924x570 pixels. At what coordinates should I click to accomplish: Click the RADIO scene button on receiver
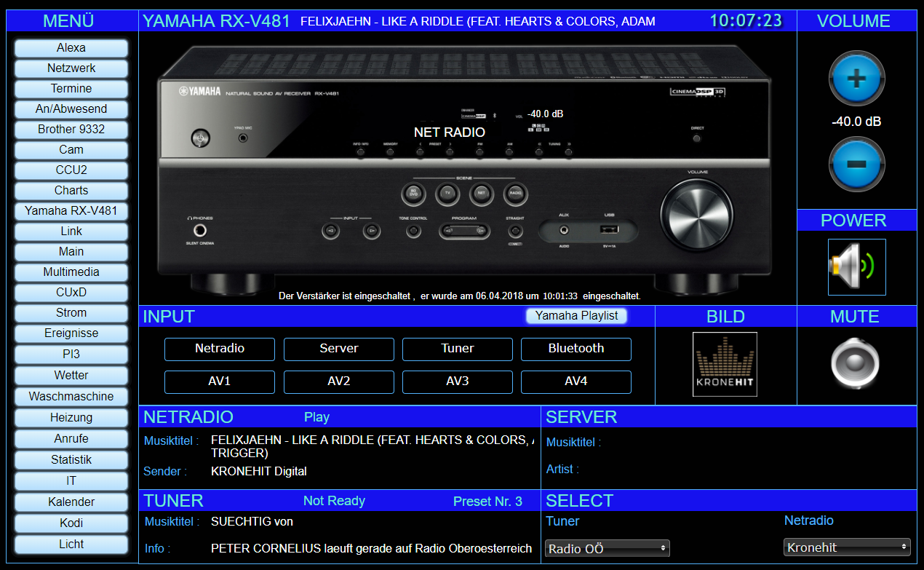[x=515, y=194]
